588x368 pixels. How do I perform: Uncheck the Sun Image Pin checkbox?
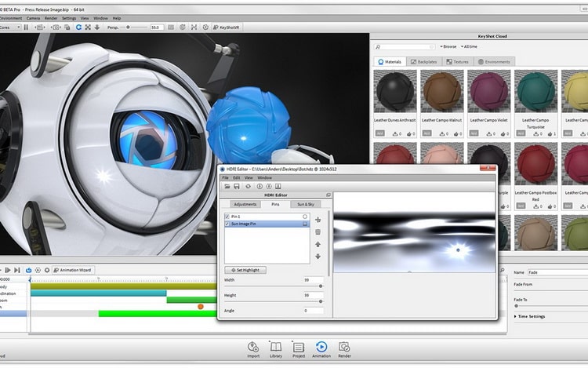click(227, 224)
